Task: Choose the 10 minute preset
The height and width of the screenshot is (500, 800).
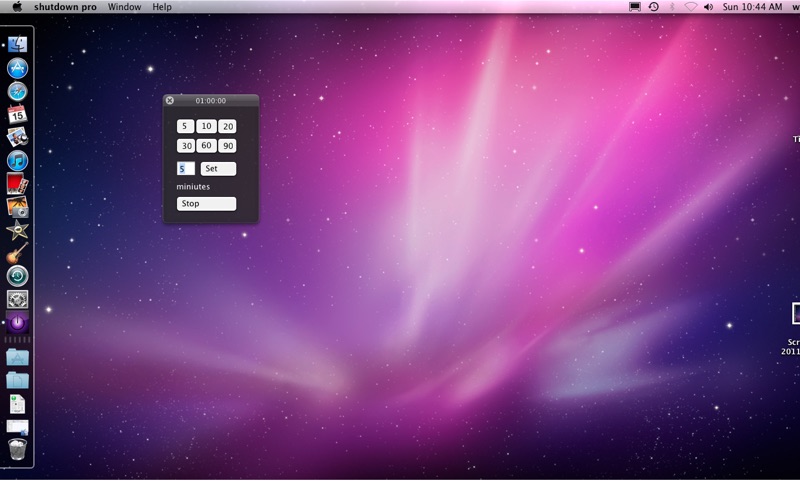Action: click(x=206, y=126)
